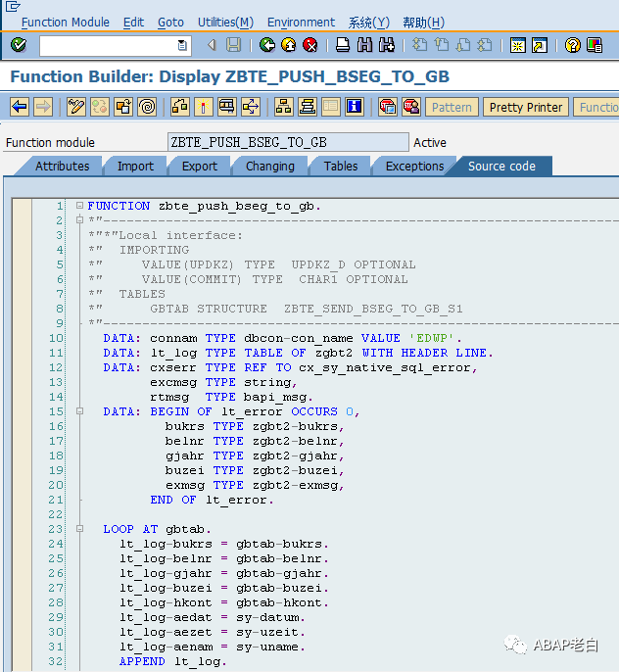The height and width of the screenshot is (672, 619).
Task: Collapse the DATA BEGIN OF lt_error block
Action: [79, 411]
